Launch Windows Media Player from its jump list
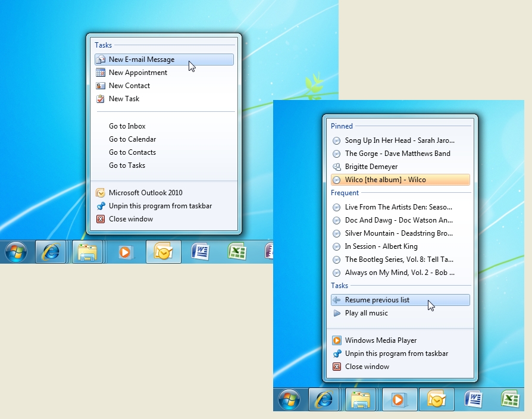Screen dimensions: 532x419 pos(380,340)
